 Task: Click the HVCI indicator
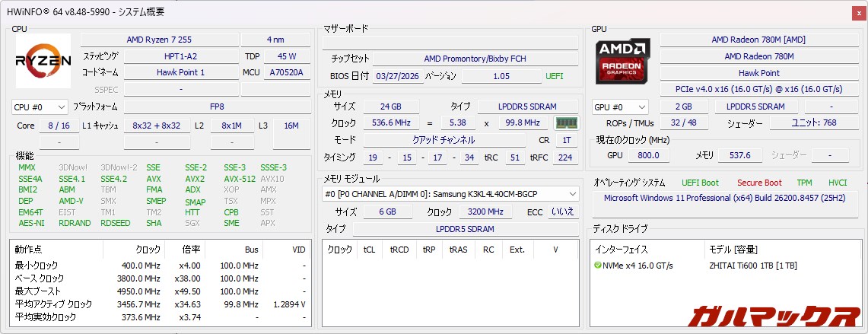pyautogui.click(x=838, y=183)
